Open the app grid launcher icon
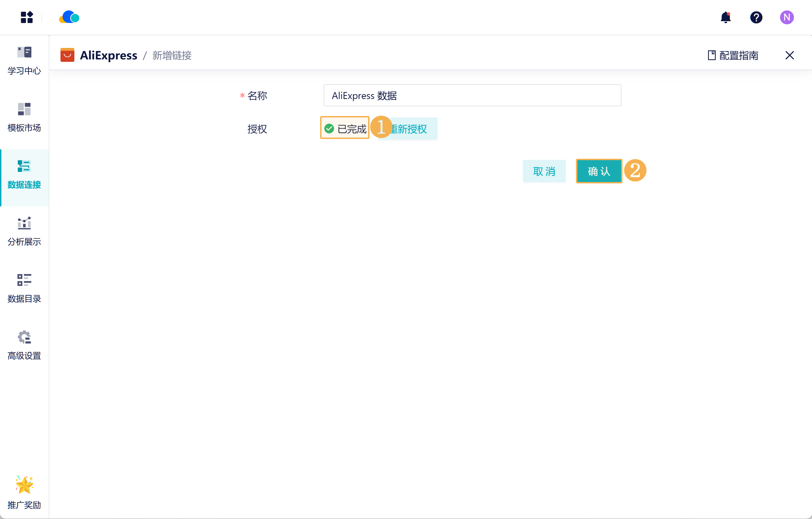Screen dimensions: 812x519 (27, 17)
